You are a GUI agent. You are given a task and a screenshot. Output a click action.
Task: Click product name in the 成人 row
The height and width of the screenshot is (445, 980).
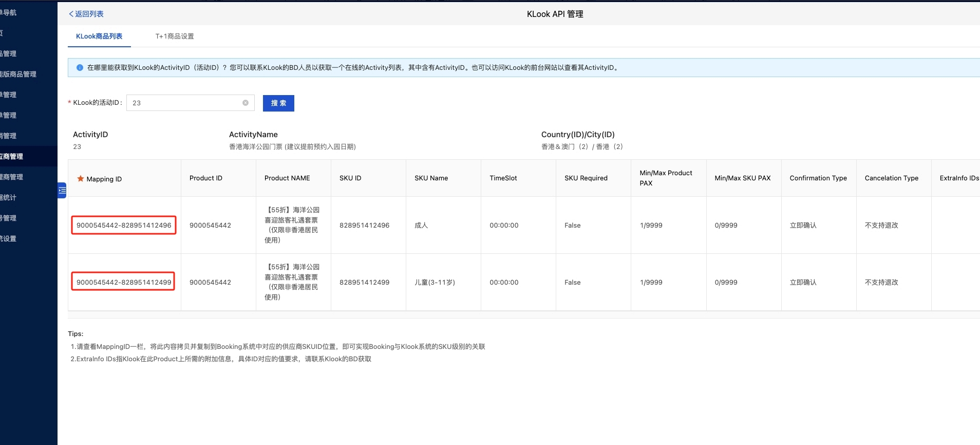[x=292, y=225]
